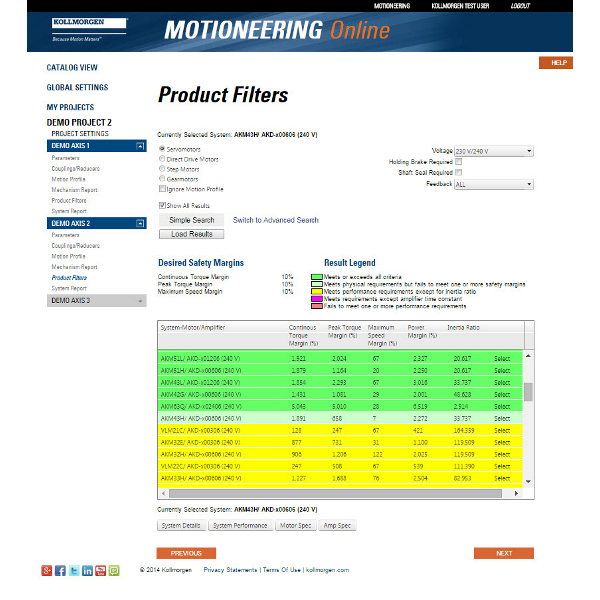Screen dimensions: 600x600
Task: Open the green chat/blog footer icon
Action: point(114,571)
